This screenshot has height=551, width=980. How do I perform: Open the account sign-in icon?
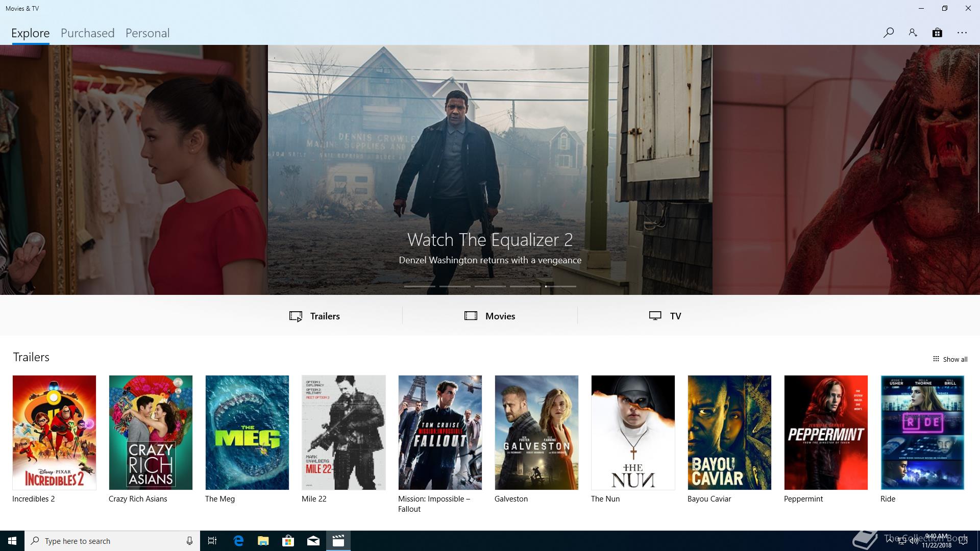(x=913, y=33)
